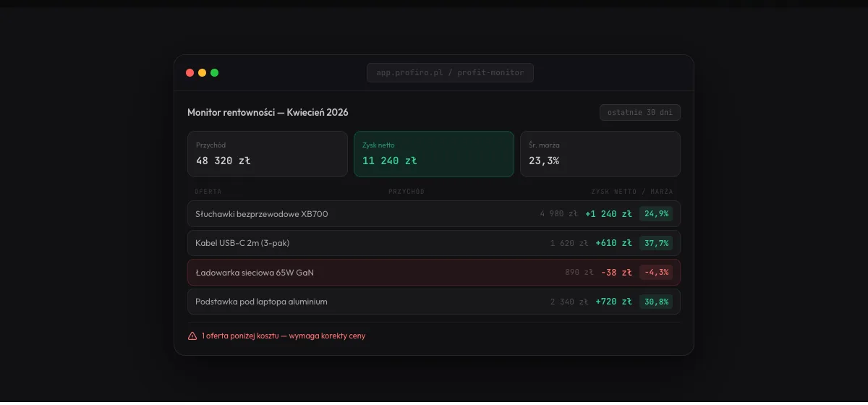Image resolution: width=868 pixels, height=405 pixels.
Task: Click the -38 zł loss value
Action: [x=616, y=273]
